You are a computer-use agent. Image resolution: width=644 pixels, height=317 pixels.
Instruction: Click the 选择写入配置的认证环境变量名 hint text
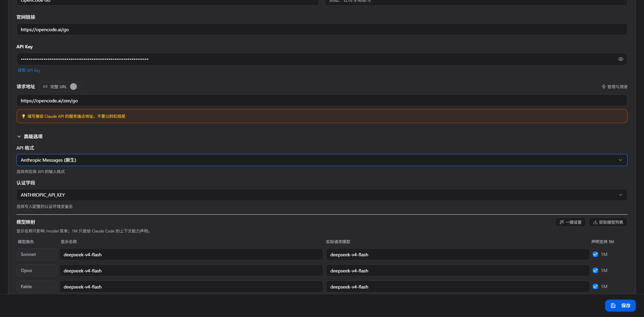click(45, 207)
